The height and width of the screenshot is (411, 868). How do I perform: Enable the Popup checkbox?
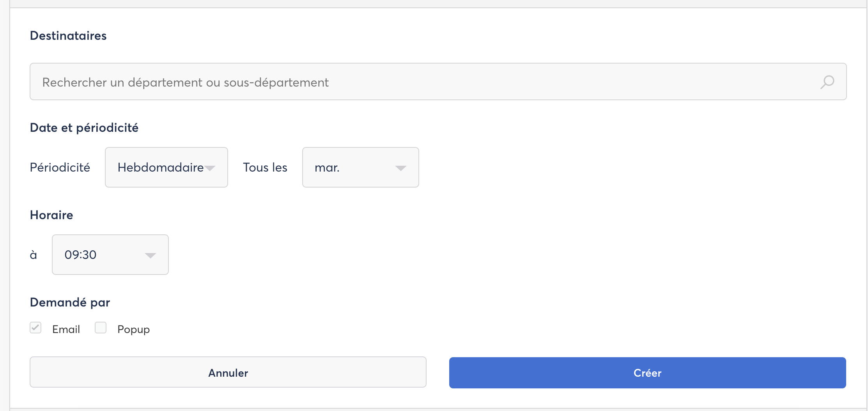[x=101, y=328]
